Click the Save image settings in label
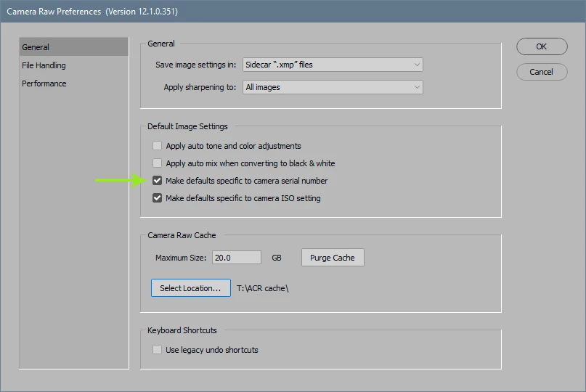Image resolution: width=586 pixels, height=392 pixels. (196, 65)
